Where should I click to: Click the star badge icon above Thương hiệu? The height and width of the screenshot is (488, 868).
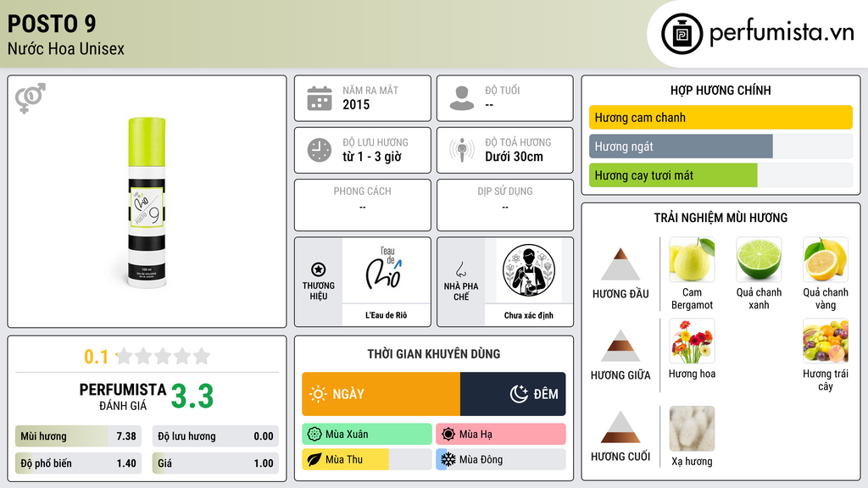(319, 269)
